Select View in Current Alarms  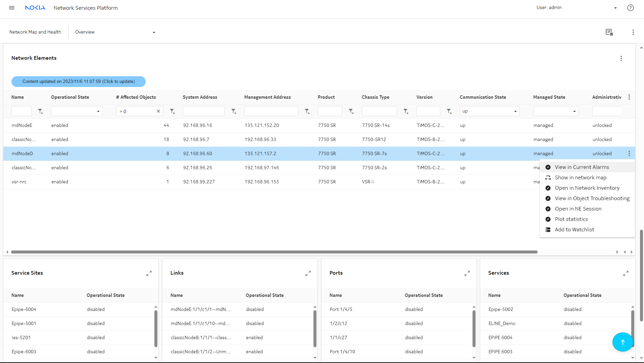pyautogui.click(x=582, y=167)
